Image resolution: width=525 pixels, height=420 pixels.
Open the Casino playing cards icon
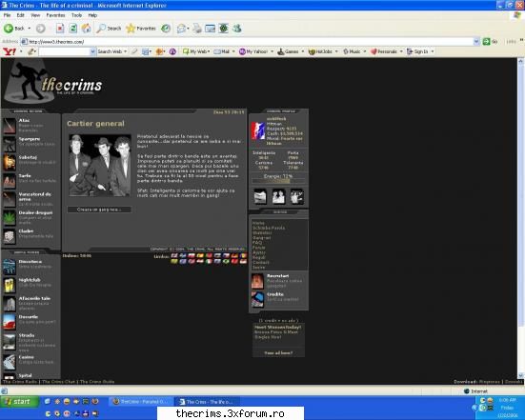click(10, 362)
